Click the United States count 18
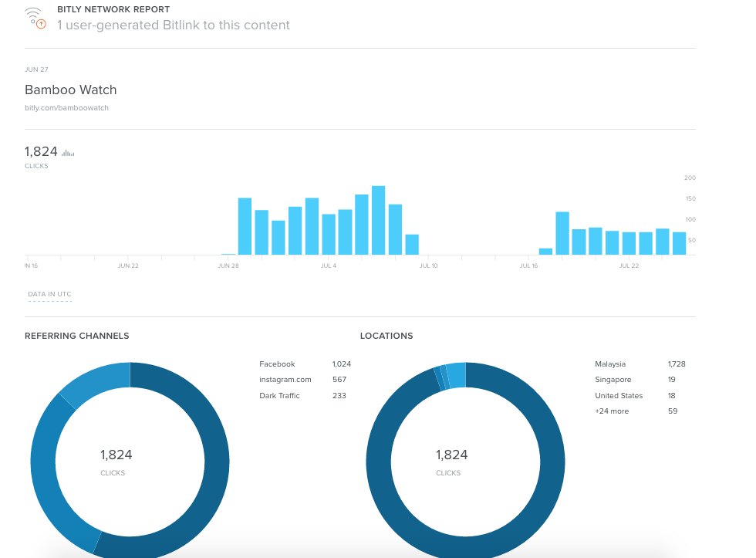The image size is (756, 558). click(x=672, y=395)
